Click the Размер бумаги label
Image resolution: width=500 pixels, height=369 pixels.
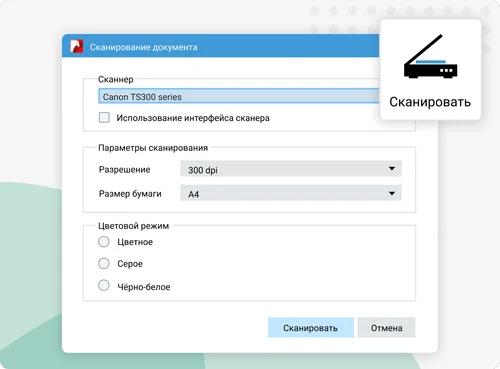130,194
